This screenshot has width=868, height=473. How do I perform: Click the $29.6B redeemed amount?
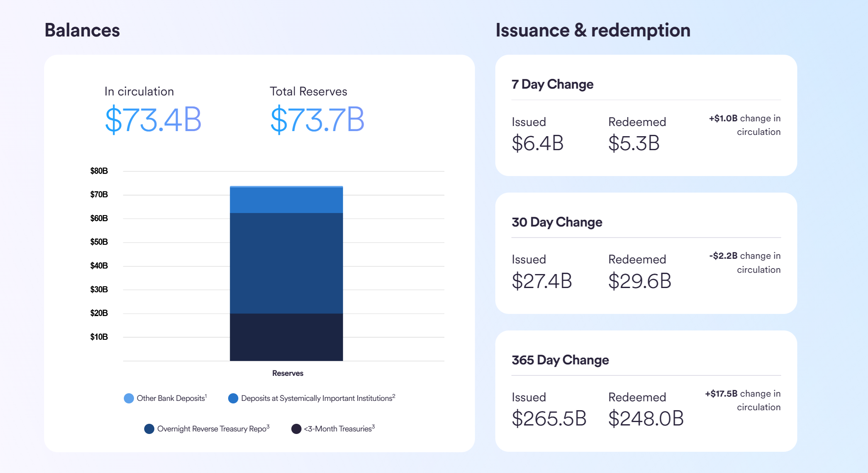click(x=639, y=281)
